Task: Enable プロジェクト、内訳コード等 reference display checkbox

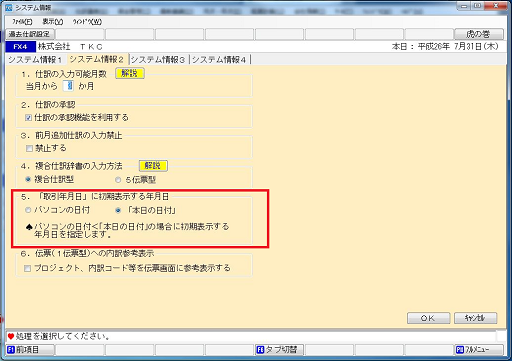Action: tap(28, 268)
